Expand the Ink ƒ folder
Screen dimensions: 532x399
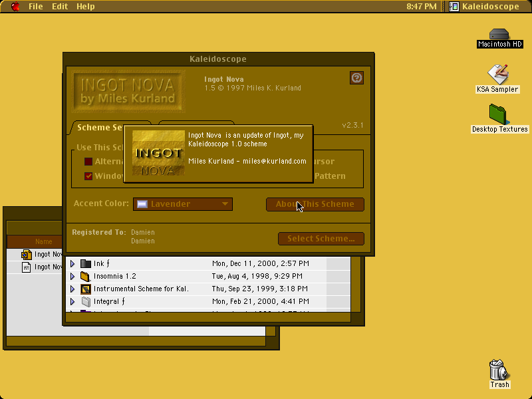[x=72, y=263]
